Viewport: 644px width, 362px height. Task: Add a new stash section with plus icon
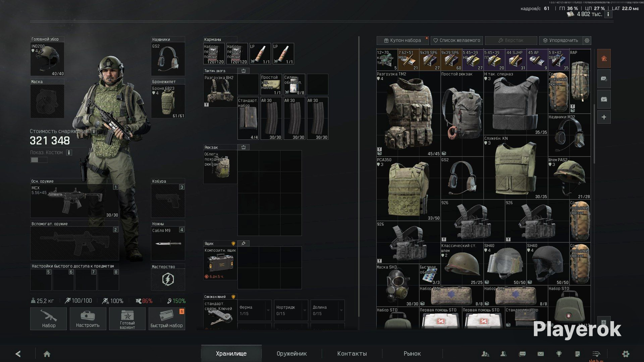(x=604, y=117)
